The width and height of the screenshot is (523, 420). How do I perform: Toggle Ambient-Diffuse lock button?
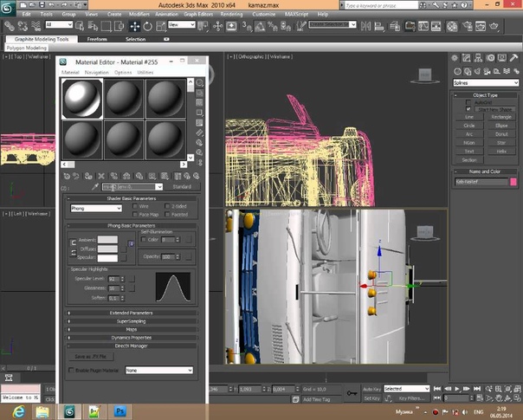(x=73, y=242)
